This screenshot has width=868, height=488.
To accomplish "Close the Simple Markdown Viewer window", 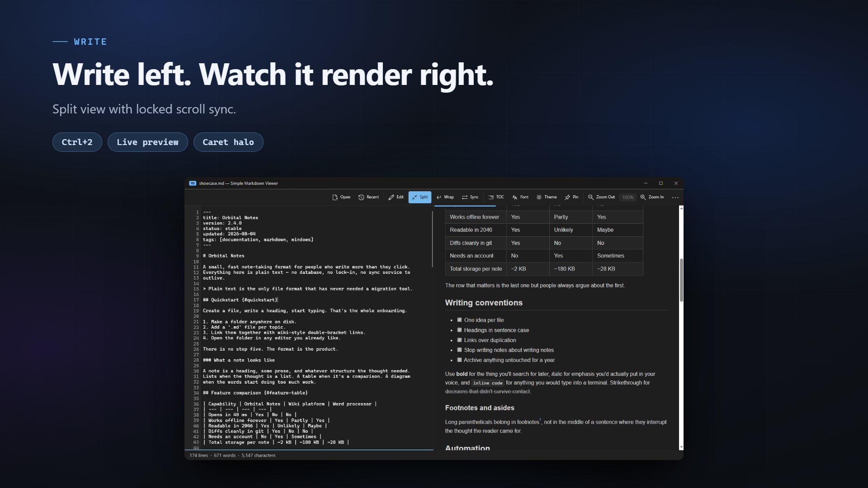I will pyautogui.click(x=676, y=183).
